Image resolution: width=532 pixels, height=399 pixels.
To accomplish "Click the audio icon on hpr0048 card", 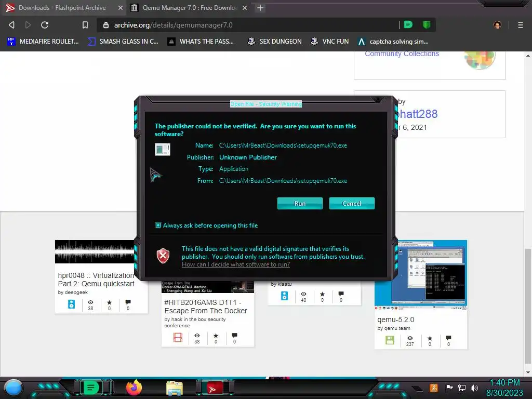I will click(71, 304).
